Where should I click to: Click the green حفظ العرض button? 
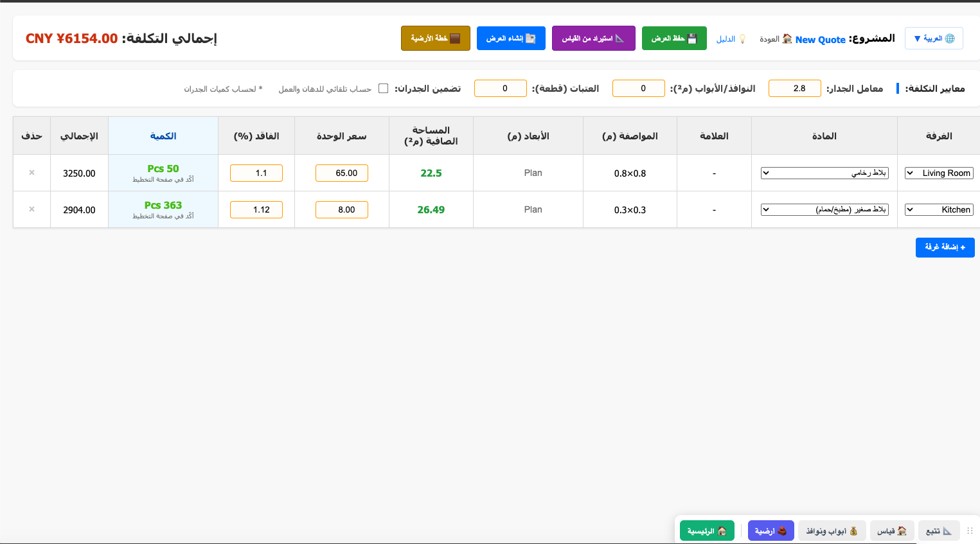(x=674, y=39)
